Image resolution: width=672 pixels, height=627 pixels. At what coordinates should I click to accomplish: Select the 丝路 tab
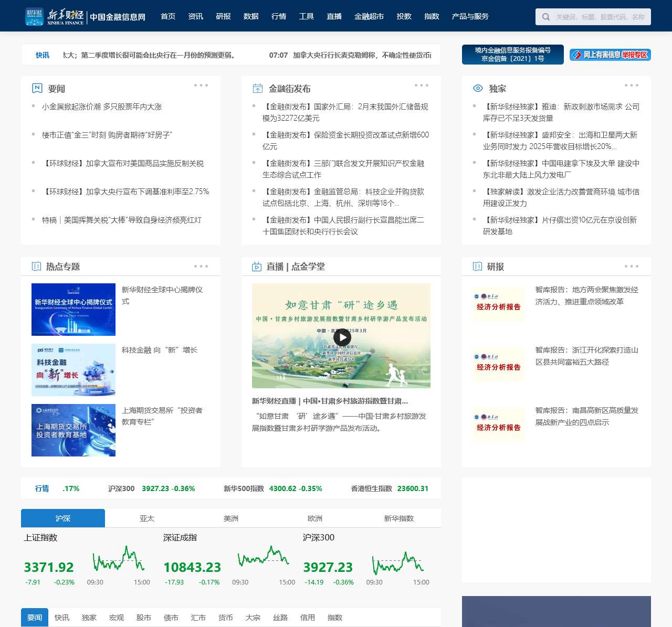(280, 618)
